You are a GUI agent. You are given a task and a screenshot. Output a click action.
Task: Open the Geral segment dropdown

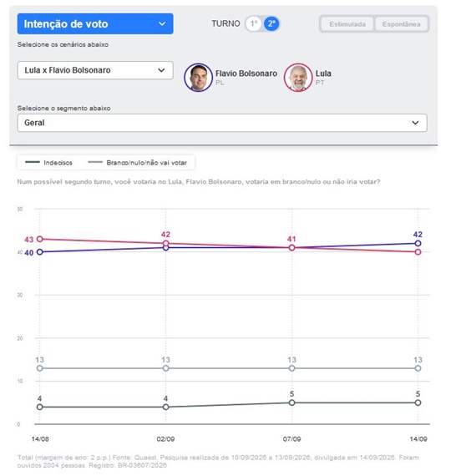click(222, 123)
